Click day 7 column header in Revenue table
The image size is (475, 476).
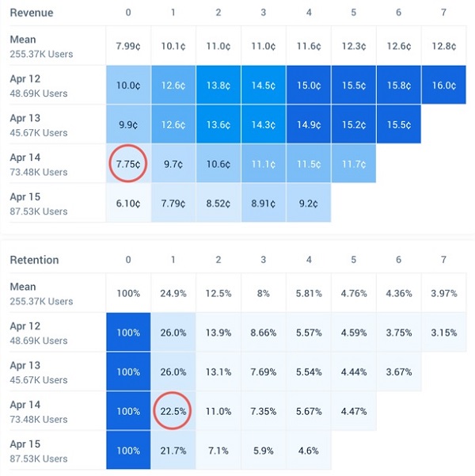444,13
